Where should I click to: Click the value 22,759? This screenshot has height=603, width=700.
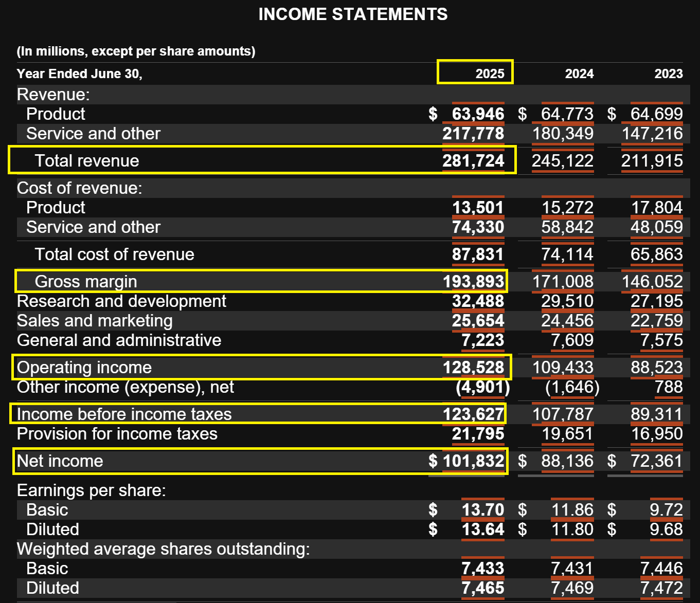(657, 320)
